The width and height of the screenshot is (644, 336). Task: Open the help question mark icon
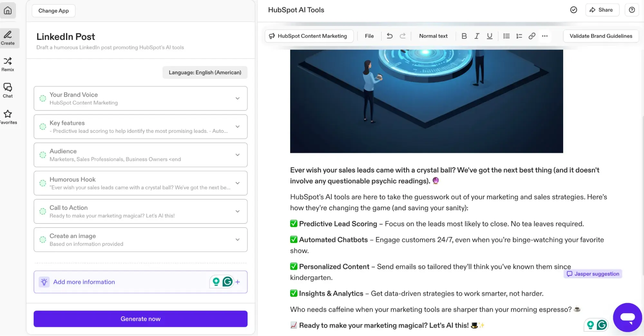(x=632, y=10)
